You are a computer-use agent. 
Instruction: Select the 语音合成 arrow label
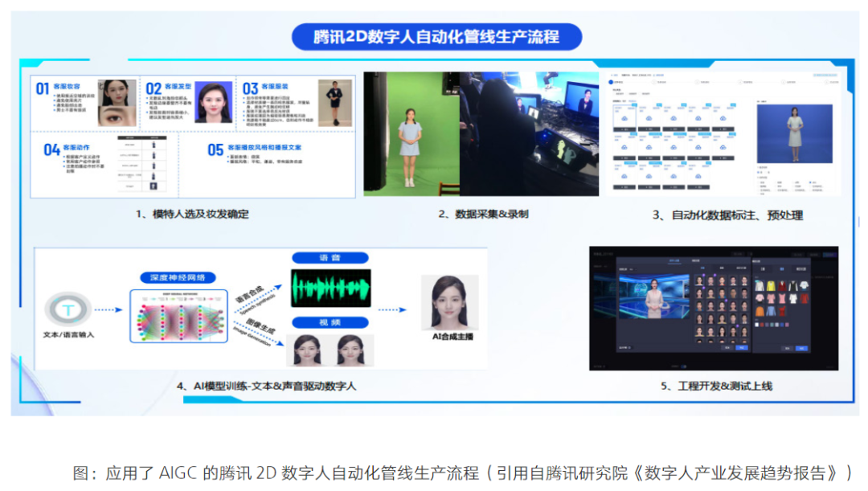[x=250, y=296]
